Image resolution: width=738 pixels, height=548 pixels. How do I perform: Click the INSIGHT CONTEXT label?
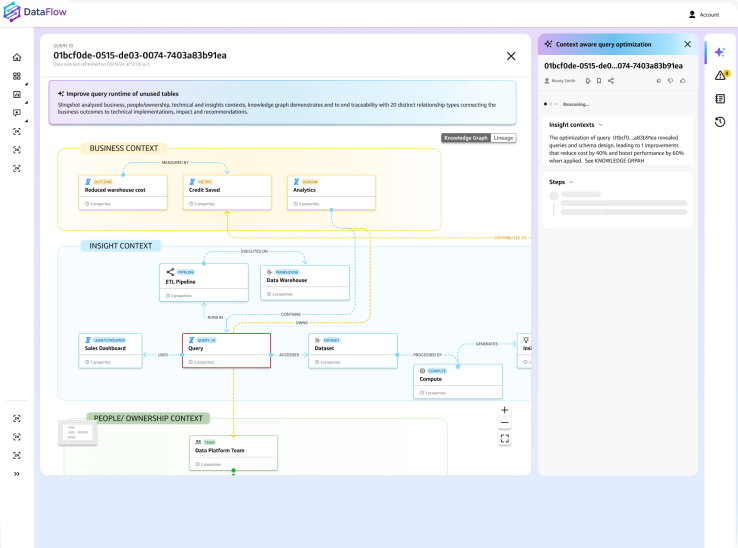click(x=120, y=246)
